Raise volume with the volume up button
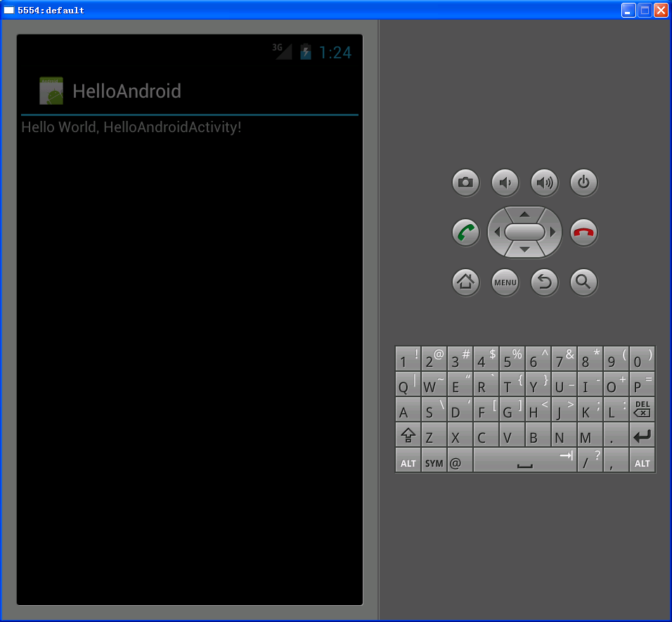Viewport: 672px width, 622px height. pos(544,183)
